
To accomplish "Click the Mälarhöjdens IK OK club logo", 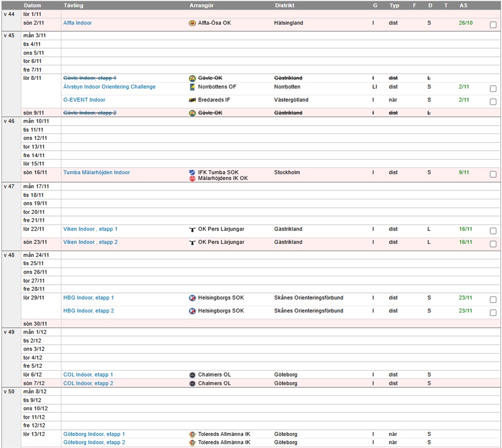I will tap(192, 179).
